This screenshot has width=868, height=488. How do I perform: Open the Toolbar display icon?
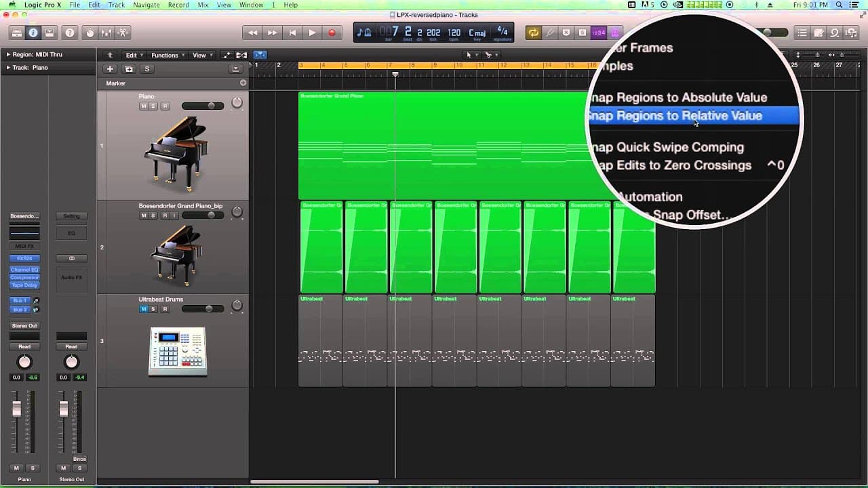(x=50, y=33)
